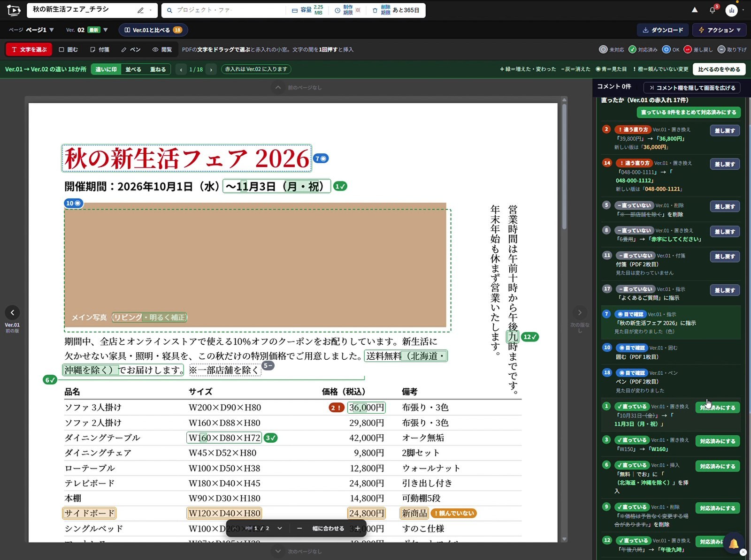
Task: Click the pencil icon beside the file name
Action: click(x=140, y=10)
